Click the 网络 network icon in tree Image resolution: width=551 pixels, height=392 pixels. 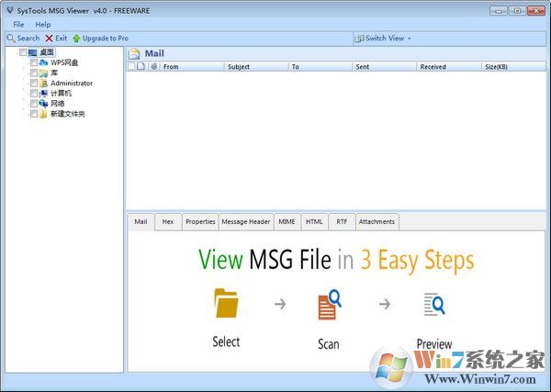43,103
